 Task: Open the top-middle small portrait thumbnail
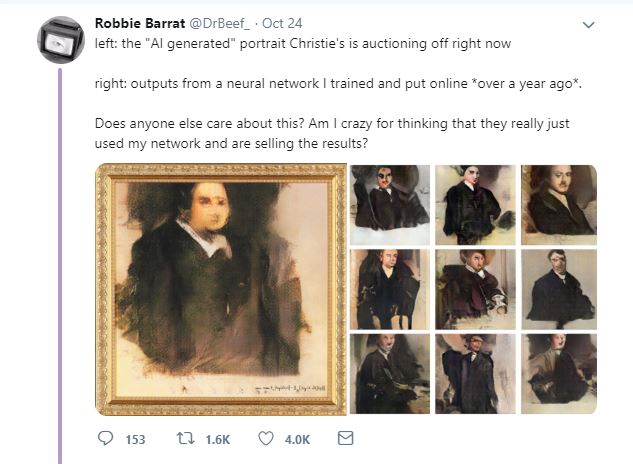click(475, 200)
